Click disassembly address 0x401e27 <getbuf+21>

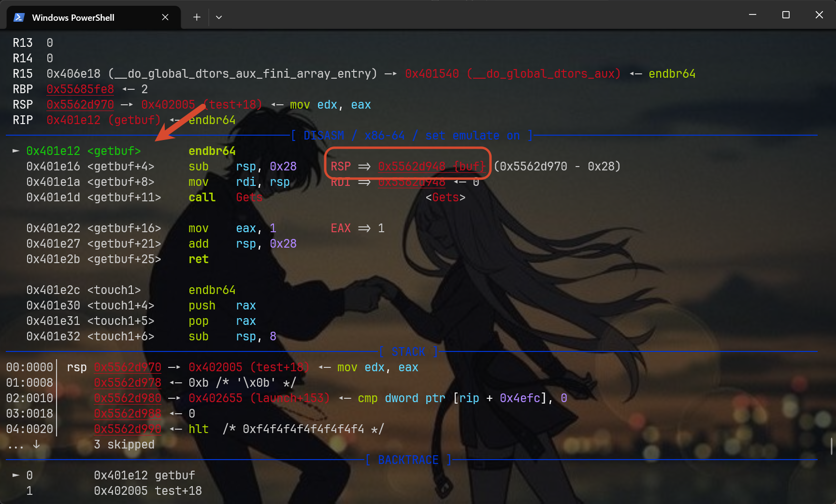click(x=94, y=244)
